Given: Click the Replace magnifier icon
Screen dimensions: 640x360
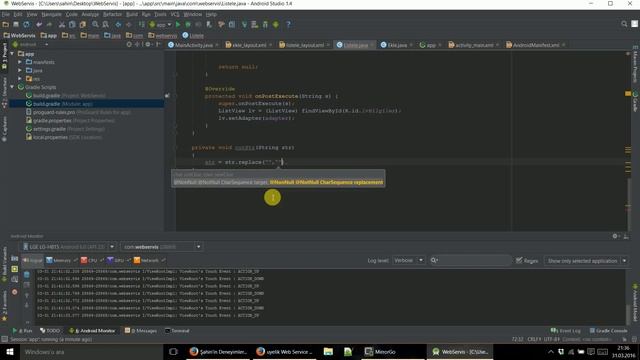Looking at the screenshot, I should click(105, 24).
